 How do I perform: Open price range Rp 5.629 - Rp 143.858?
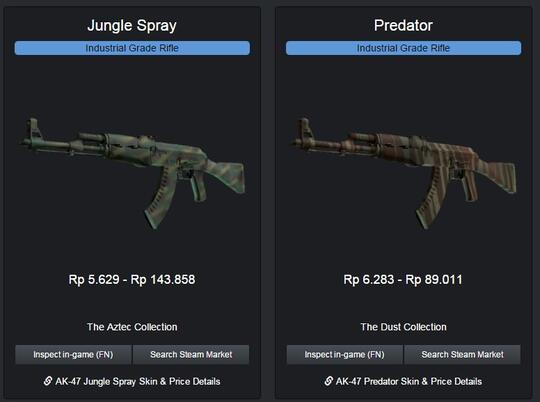(132, 279)
